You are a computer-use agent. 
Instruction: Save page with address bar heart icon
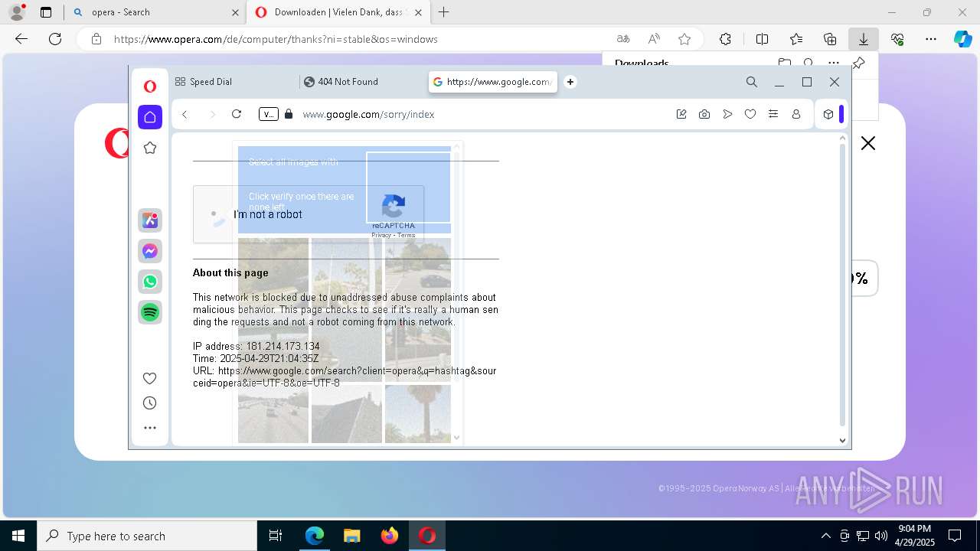point(750,114)
